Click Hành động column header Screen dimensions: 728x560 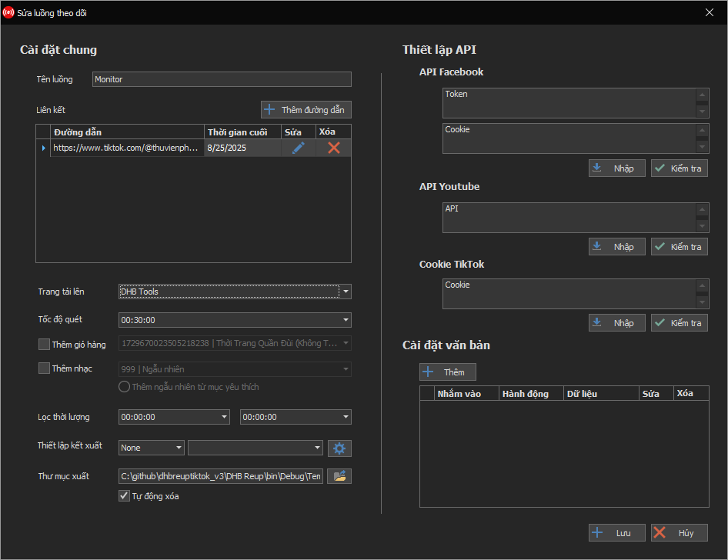click(531, 393)
